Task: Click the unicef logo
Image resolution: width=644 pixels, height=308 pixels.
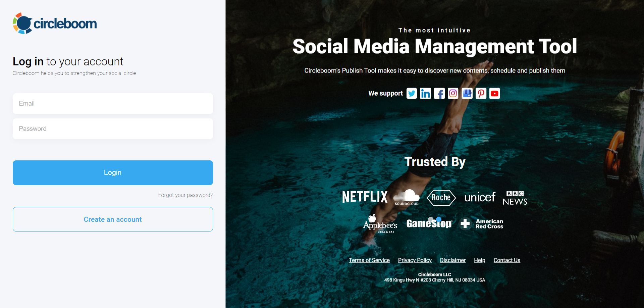Action: (x=480, y=197)
